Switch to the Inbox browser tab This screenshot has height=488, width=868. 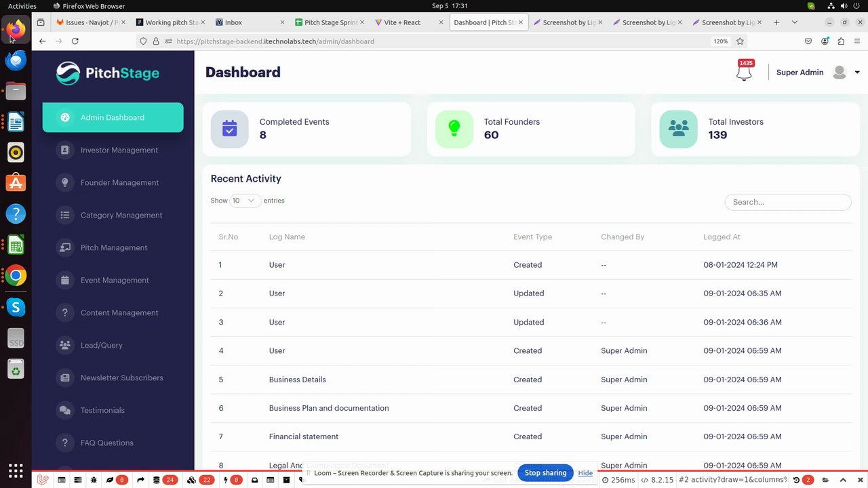250,22
